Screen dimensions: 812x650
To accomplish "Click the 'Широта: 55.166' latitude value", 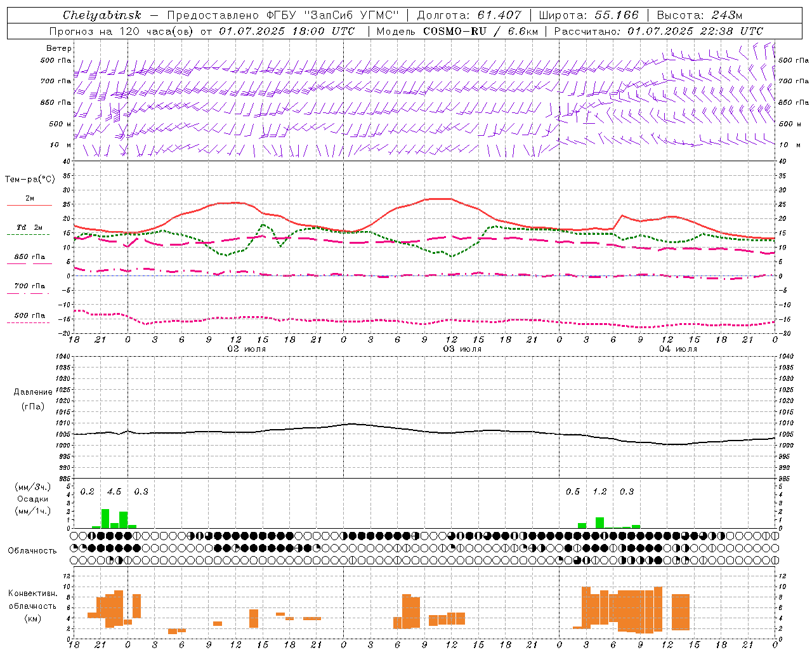I will pyautogui.click(x=589, y=15).
